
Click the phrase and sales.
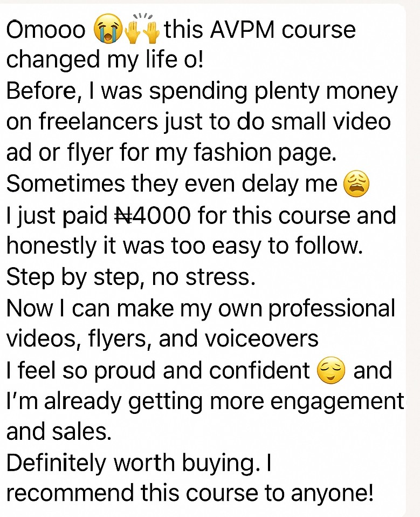[59, 432]
